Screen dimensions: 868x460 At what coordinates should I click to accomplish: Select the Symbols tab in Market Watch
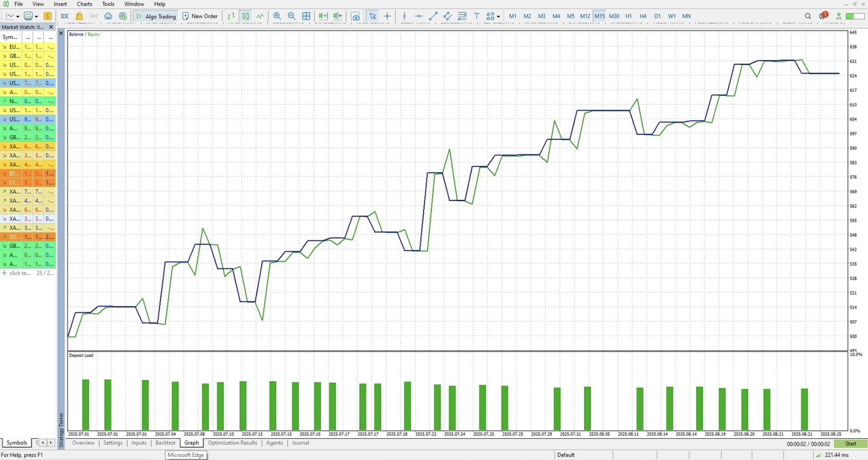[17, 443]
